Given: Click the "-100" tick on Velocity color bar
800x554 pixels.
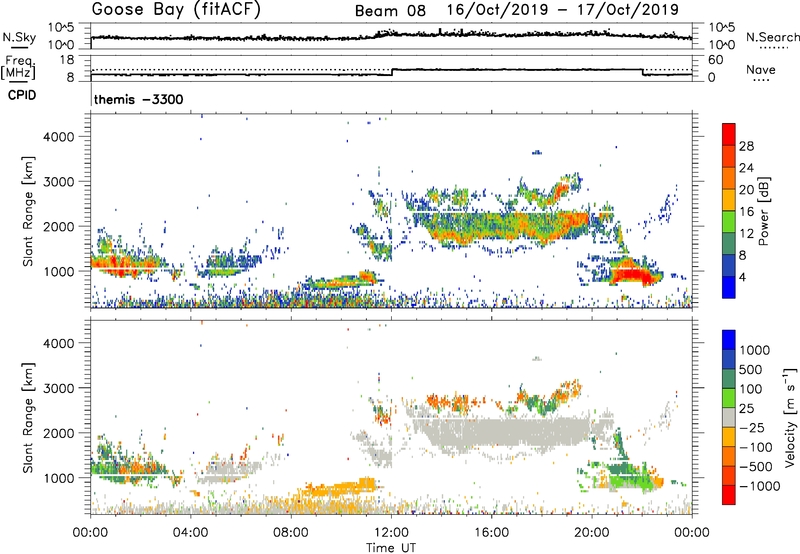Looking at the screenshot, I should [x=756, y=447].
